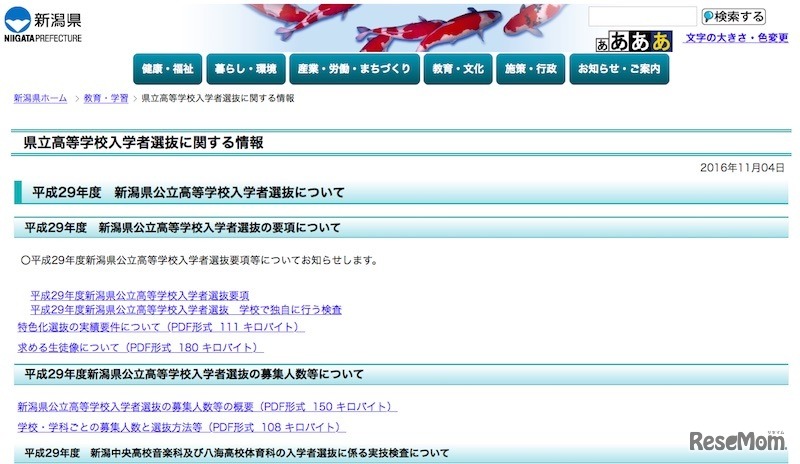Open the 産業・労働・まちづくり menu
This screenshot has height=464, width=800.
pos(354,69)
